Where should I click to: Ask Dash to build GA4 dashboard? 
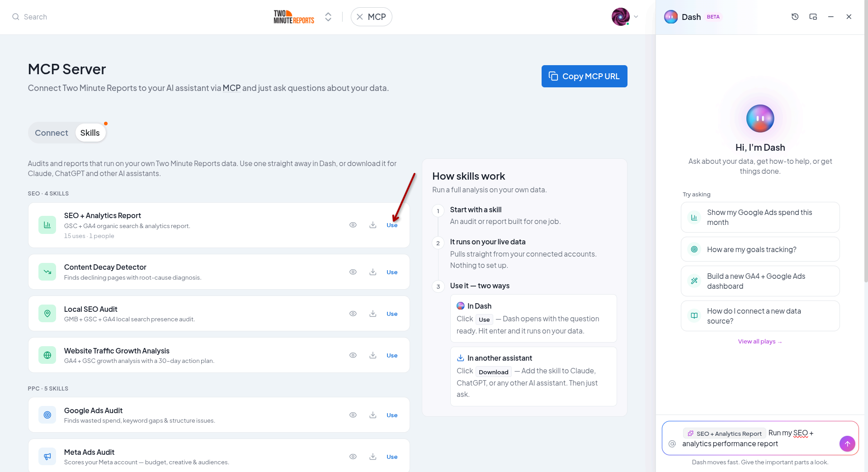760,281
